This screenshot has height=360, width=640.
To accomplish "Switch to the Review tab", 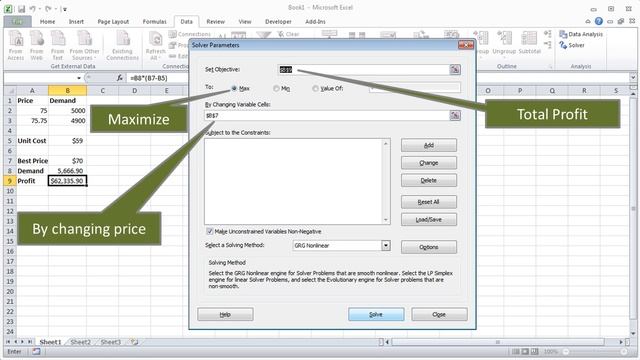I will (x=216, y=22).
